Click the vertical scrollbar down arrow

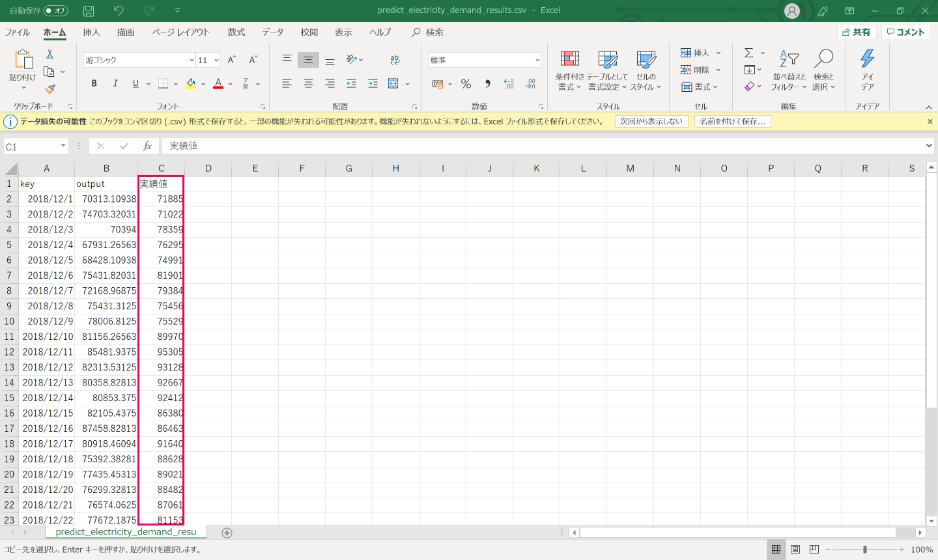coord(931,521)
